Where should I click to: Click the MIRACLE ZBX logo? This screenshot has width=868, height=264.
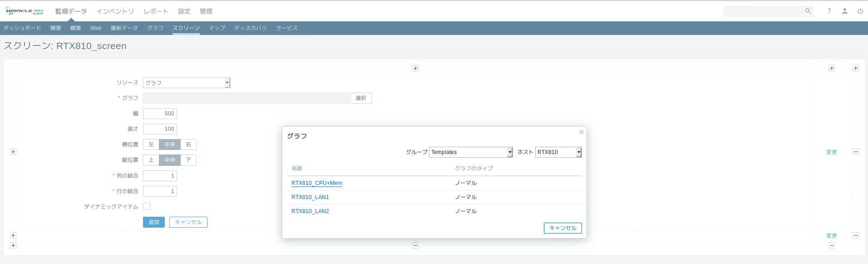click(x=25, y=11)
